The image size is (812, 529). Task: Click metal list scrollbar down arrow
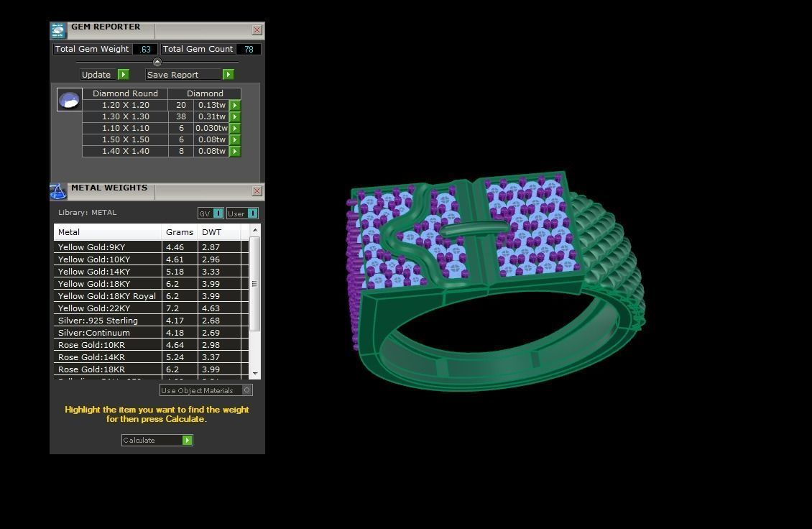pos(255,374)
